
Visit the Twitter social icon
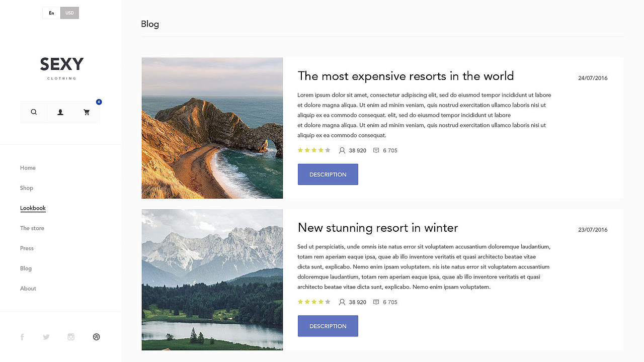pos(46,337)
